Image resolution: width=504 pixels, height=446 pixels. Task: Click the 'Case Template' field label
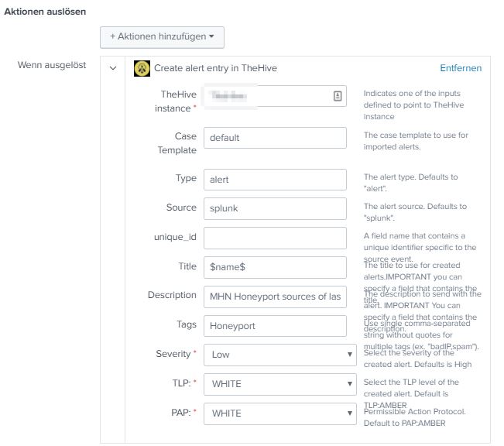point(177,143)
